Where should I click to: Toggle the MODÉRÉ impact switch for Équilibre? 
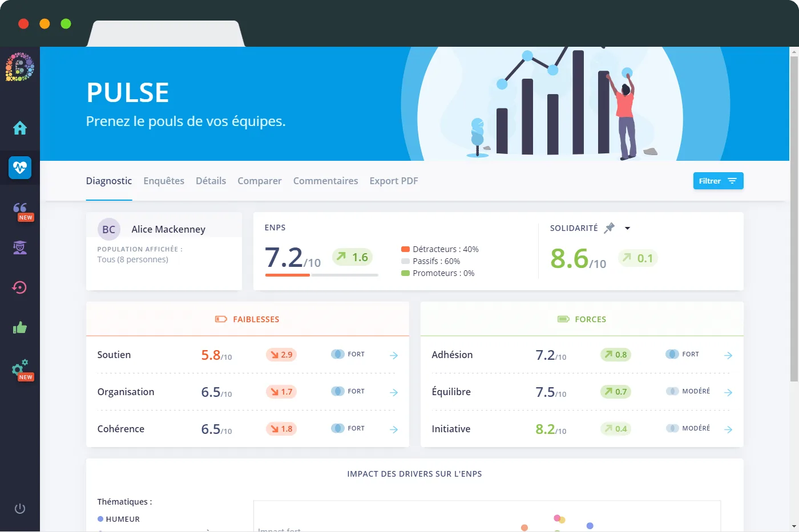(672, 391)
